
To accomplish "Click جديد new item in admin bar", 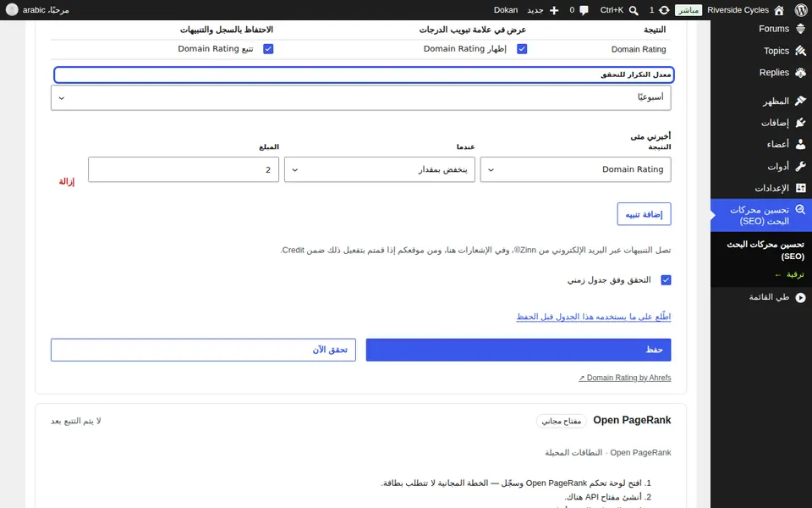I will click(535, 10).
